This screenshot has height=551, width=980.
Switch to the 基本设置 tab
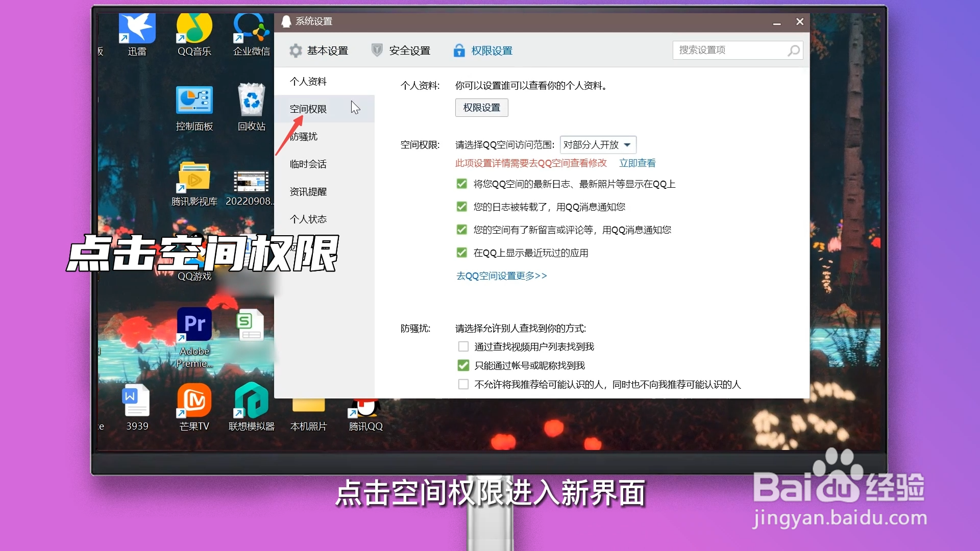[318, 51]
